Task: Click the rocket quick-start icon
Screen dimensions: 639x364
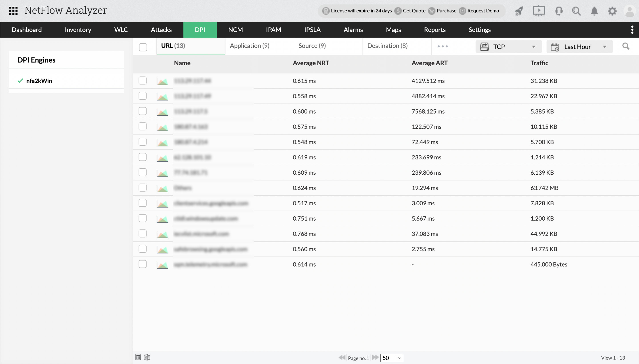Action: [x=519, y=11]
